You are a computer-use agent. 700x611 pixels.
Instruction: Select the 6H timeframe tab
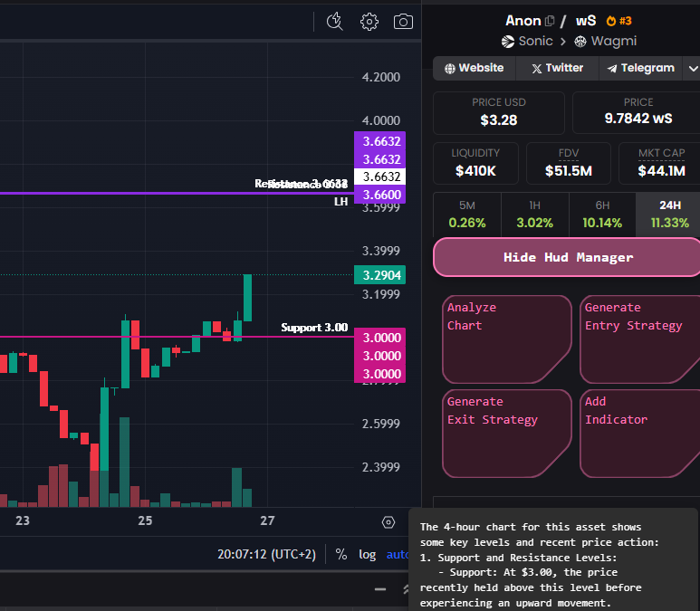pyautogui.click(x=602, y=215)
